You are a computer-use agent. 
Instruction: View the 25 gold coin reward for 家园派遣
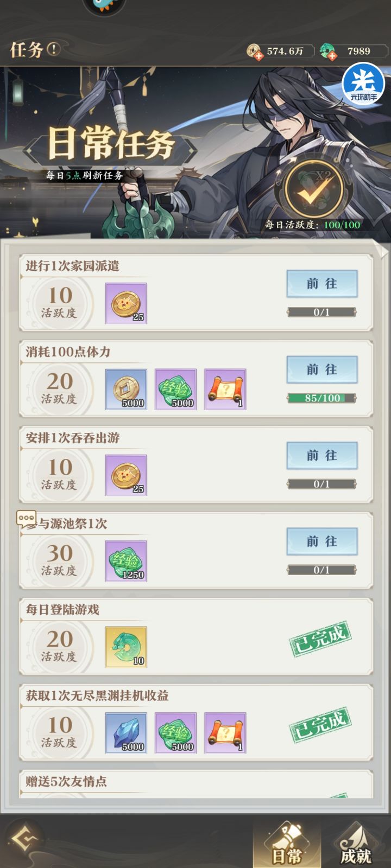tap(126, 303)
